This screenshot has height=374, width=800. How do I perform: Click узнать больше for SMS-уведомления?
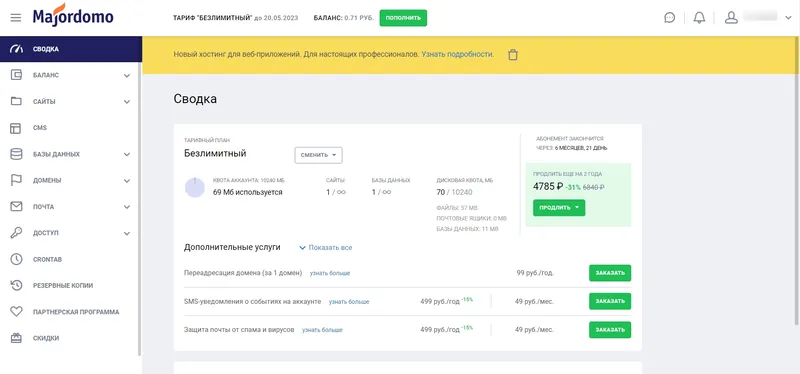(x=349, y=302)
